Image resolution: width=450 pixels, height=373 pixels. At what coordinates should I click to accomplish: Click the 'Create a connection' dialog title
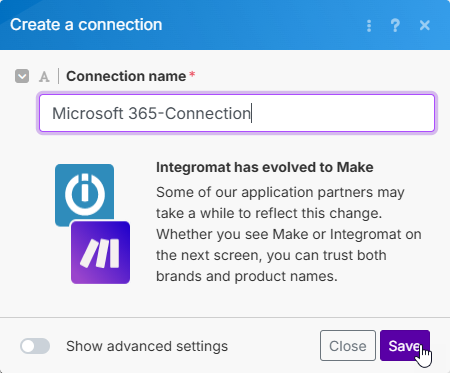(x=86, y=25)
